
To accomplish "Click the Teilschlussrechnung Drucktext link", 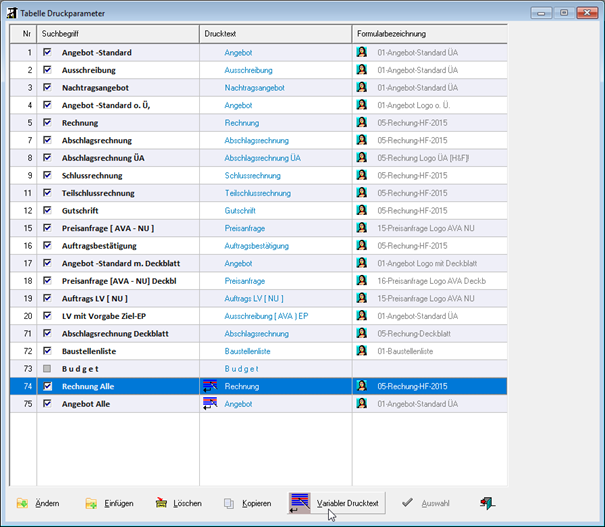I will tap(258, 193).
